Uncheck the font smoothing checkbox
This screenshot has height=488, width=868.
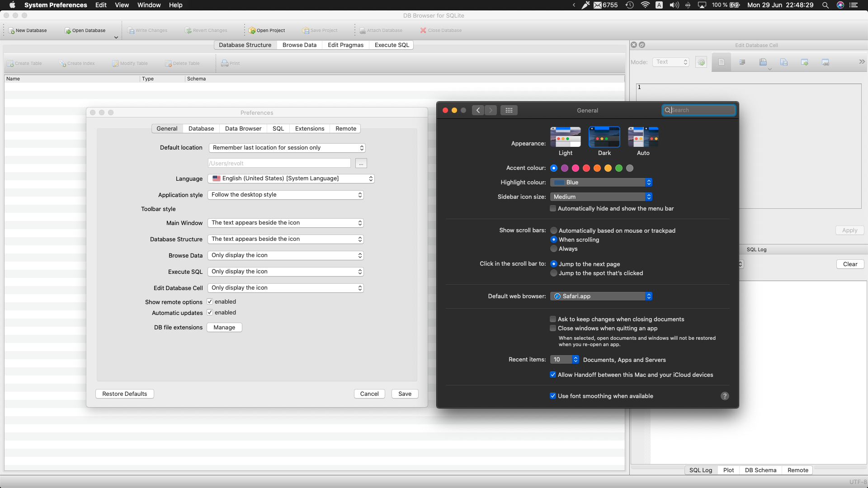click(553, 396)
